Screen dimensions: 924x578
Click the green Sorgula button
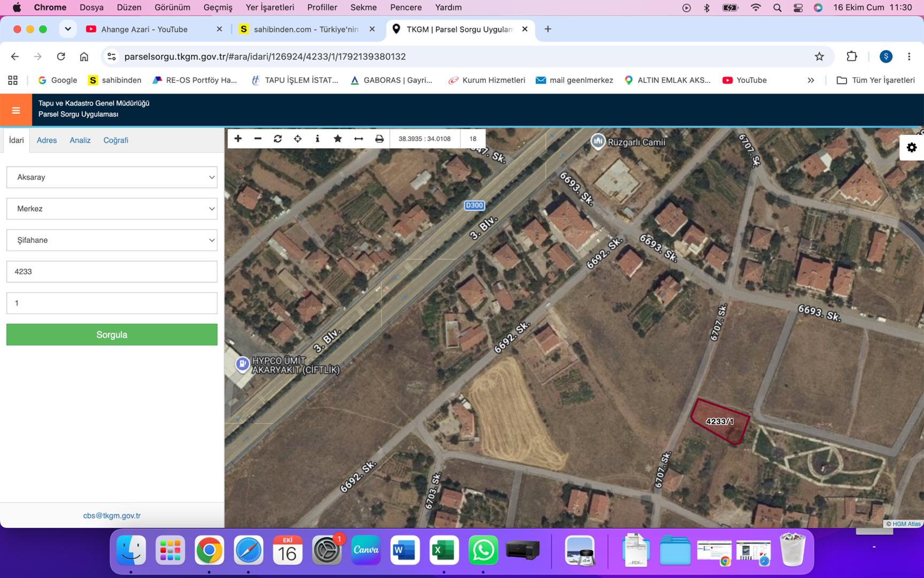[112, 334]
